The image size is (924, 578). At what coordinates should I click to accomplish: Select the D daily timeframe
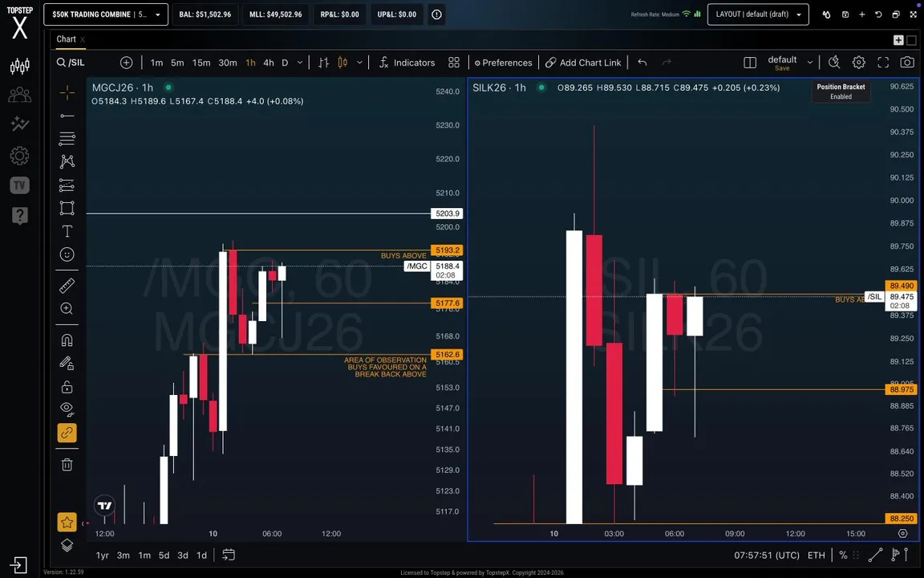[285, 63]
